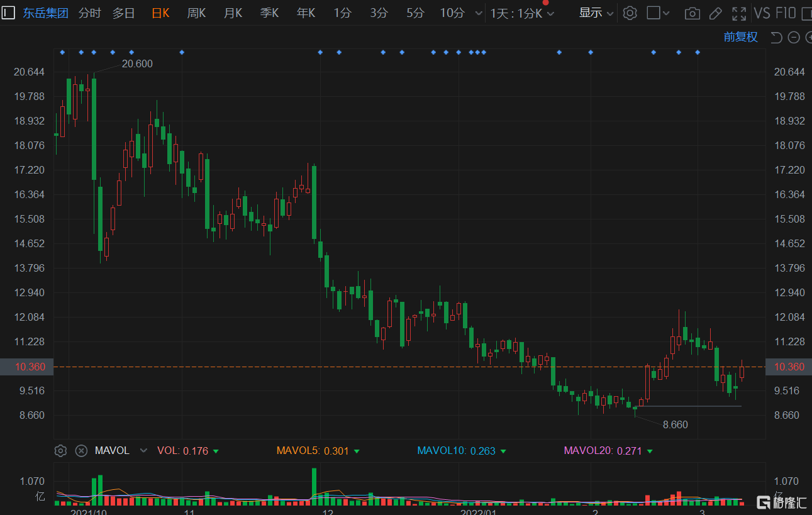Expand the 显示 display dropdown
This screenshot has height=515, width=812.
tap(596, 13)
